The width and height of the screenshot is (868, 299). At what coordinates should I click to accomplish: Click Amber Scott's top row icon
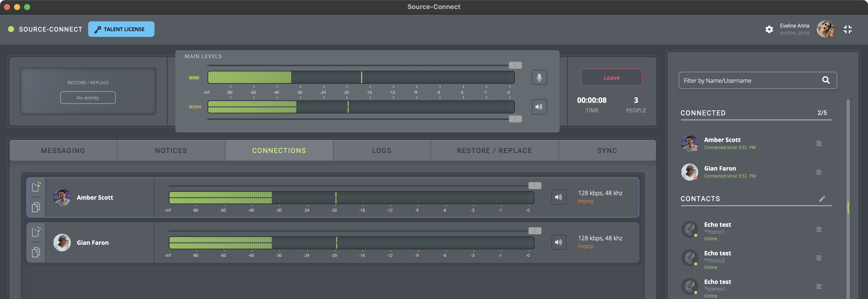[36, 187]
